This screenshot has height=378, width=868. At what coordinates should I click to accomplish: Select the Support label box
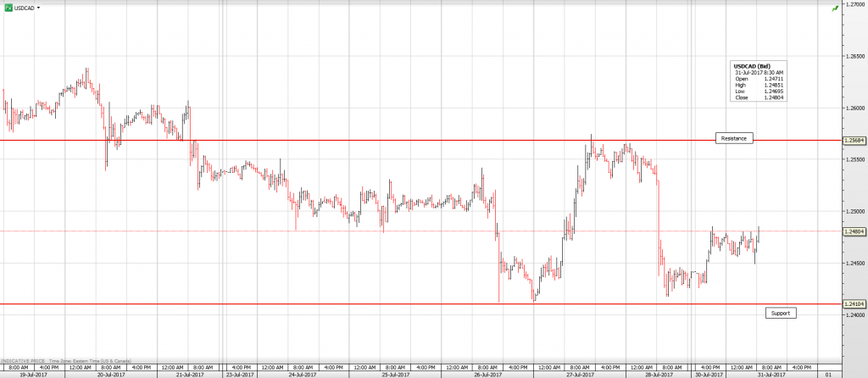point(780,313)
